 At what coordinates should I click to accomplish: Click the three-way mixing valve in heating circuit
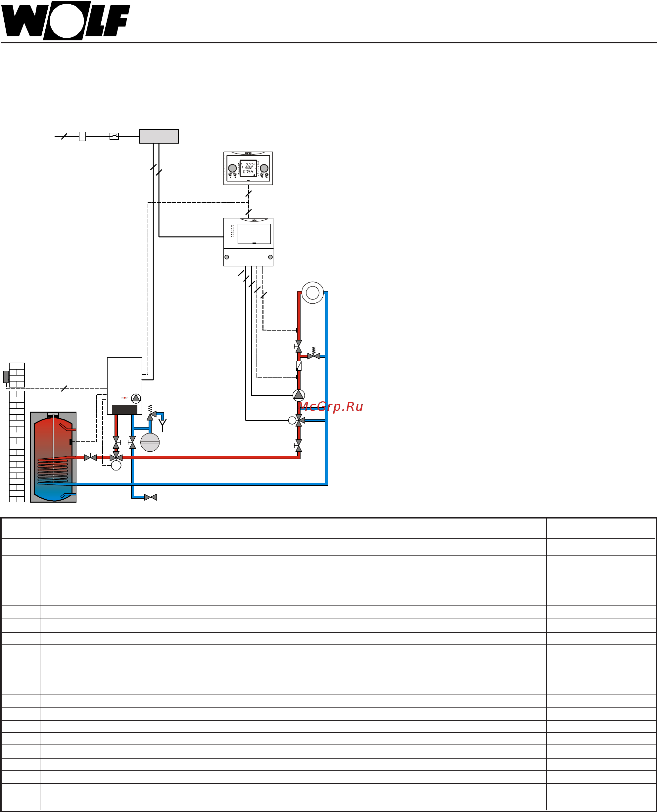coord(299,420)
